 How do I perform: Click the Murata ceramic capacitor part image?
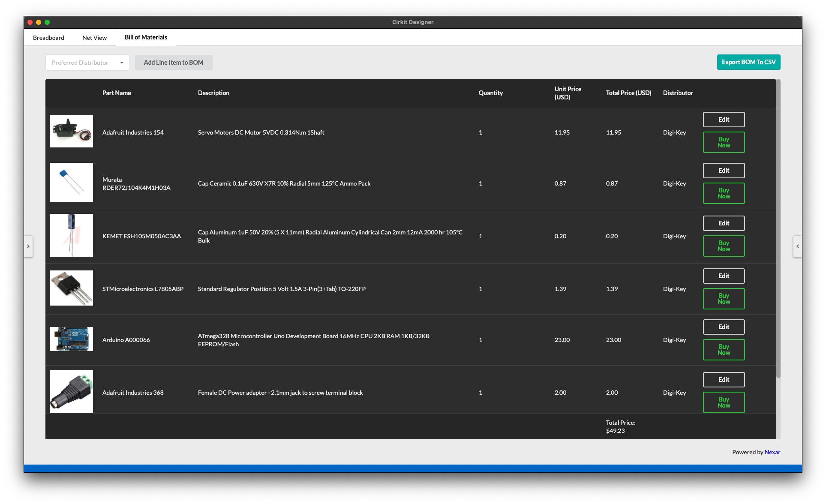click(x=71, y=182)
